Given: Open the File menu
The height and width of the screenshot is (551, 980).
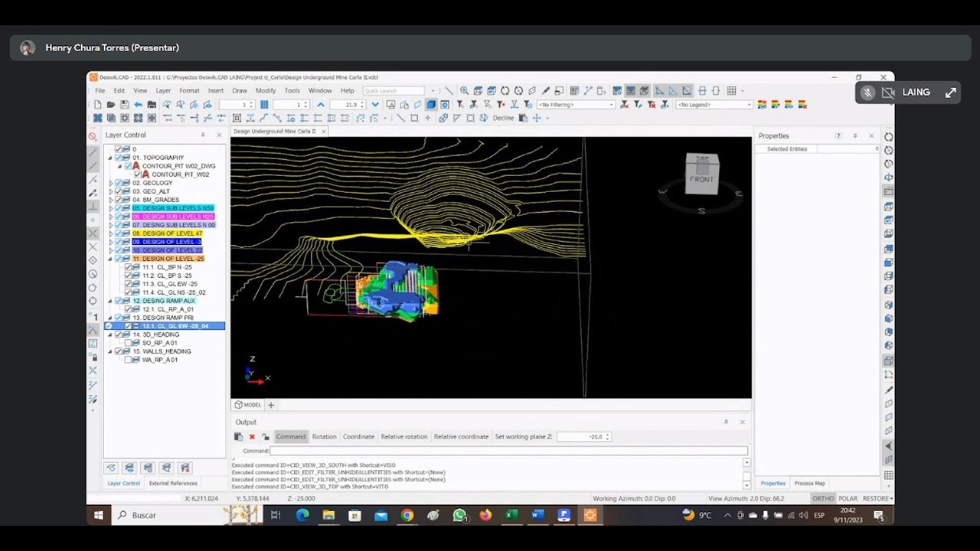Looking at the screenshot, I should click(x=100, y=91).
